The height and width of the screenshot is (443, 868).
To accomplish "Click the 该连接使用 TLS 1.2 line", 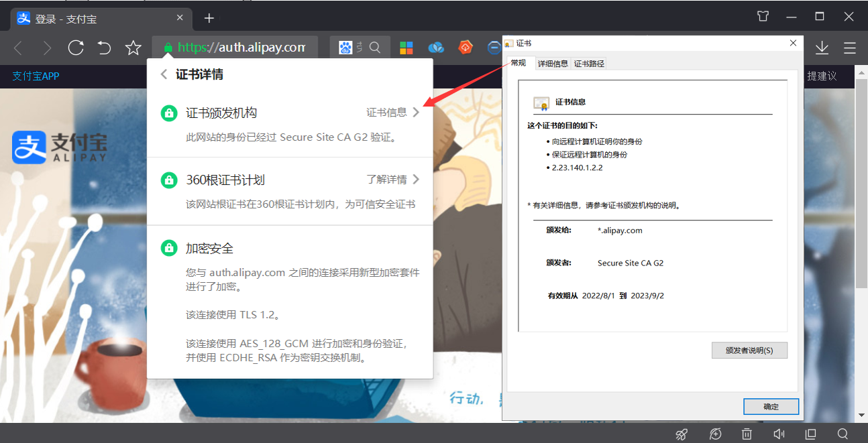I will [x=232, y=314].
